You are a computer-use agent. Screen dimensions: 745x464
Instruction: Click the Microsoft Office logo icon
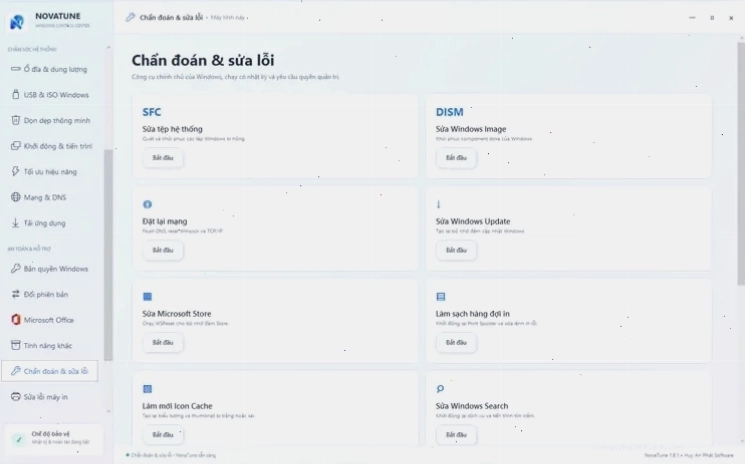(x=16, y=320)
